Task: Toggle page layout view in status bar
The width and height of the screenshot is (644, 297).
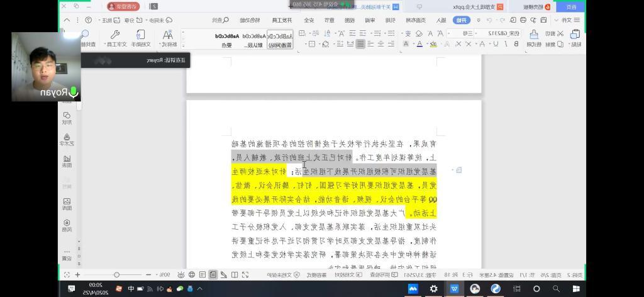Action: coord(213,275)
